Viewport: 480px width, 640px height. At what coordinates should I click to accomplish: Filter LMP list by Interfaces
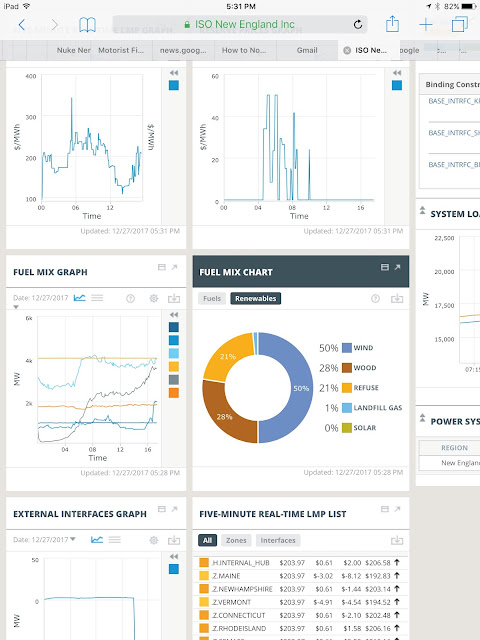pos(278,540)
